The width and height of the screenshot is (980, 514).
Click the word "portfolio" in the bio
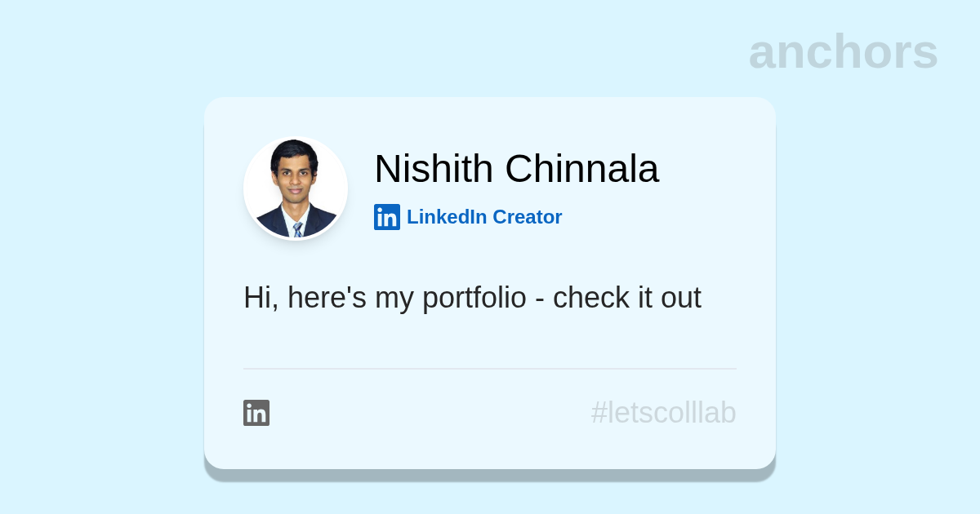click(474, 298)
